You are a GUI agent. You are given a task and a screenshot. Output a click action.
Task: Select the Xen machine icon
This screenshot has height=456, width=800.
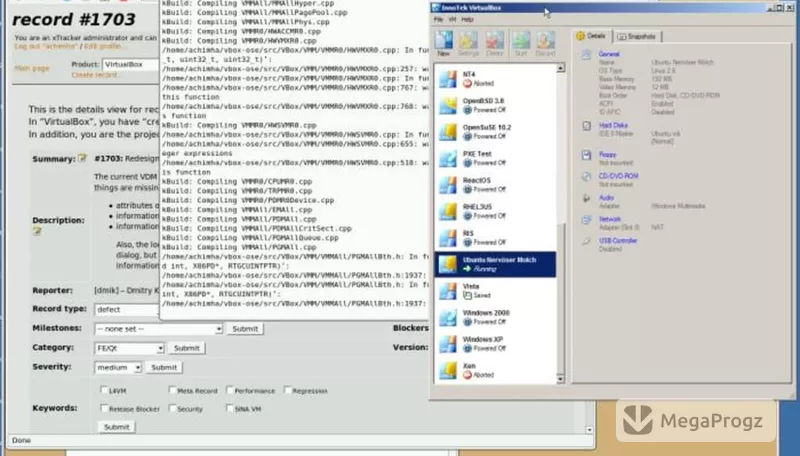coord(447,370)
